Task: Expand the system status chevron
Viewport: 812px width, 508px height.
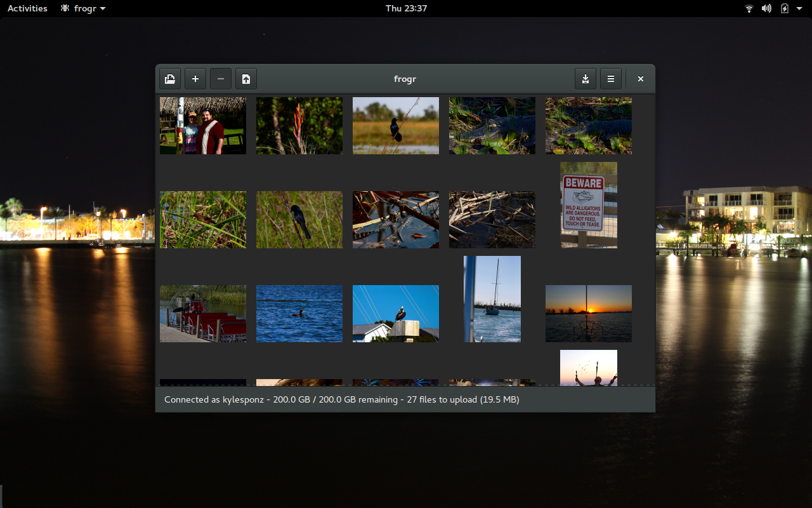Action: 798,8
